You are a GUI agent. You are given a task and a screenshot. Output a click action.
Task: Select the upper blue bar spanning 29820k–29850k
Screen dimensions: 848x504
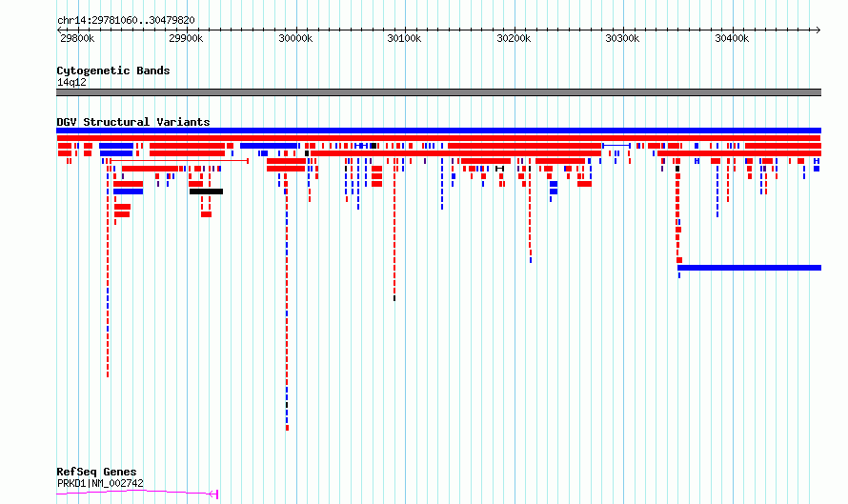tap(116, 146)
